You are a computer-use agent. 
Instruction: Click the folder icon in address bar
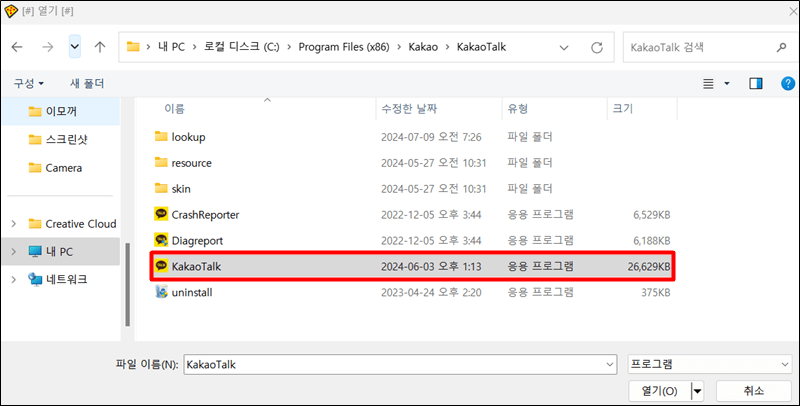coord(133,47)
